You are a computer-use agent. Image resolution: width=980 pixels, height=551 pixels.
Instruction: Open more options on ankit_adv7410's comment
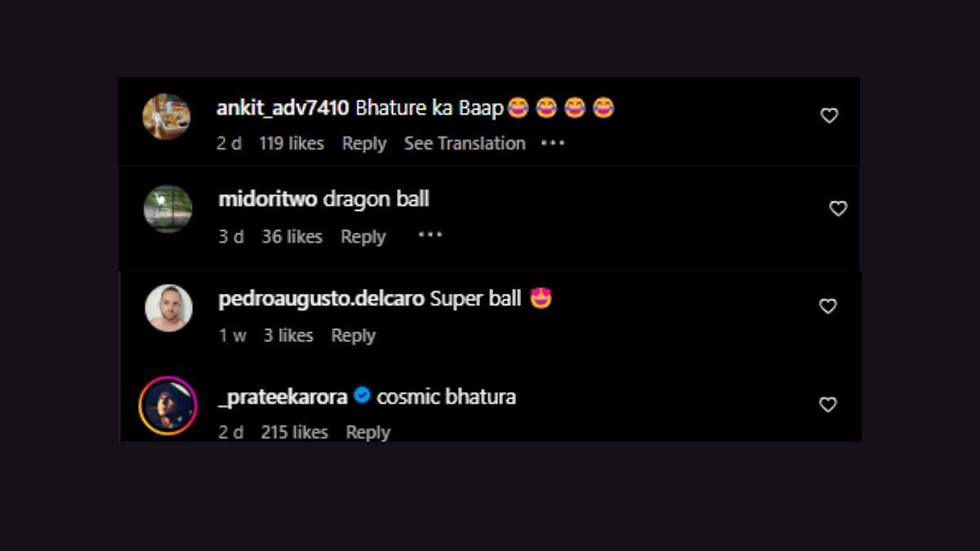tap(553, 143)
